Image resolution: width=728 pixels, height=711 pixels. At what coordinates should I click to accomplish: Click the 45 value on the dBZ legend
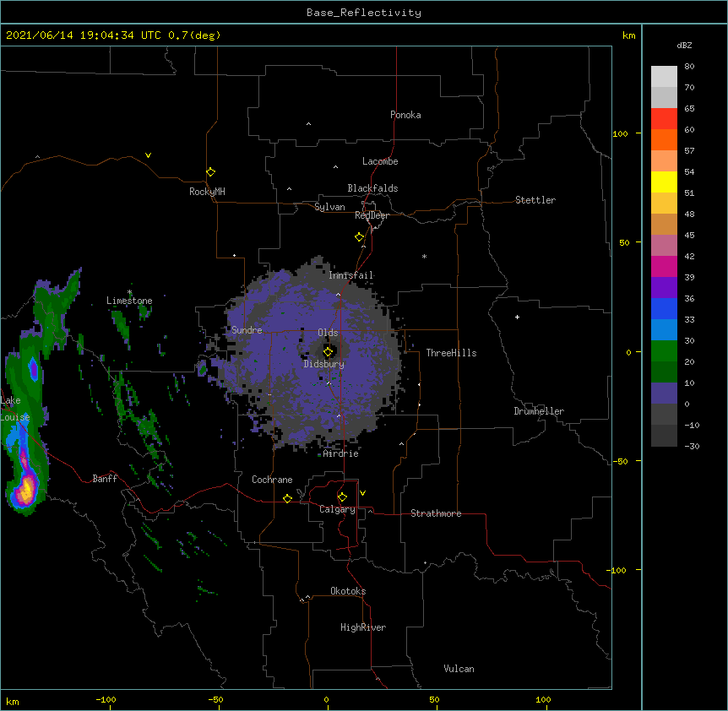click(x=689, y=235)
